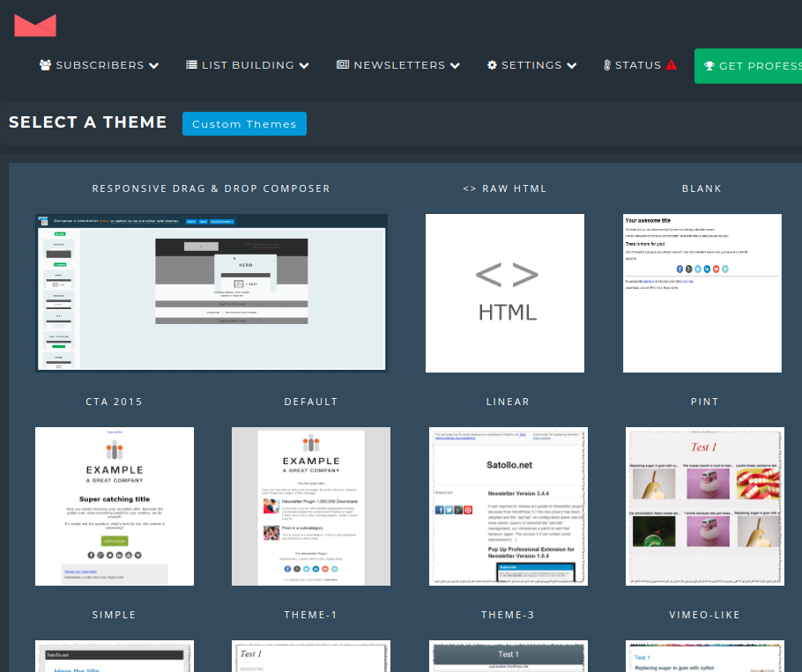This screenshot has height=672, width=802.
Task: Click the 'CTA 2015' label
Action: click(114, 402)
